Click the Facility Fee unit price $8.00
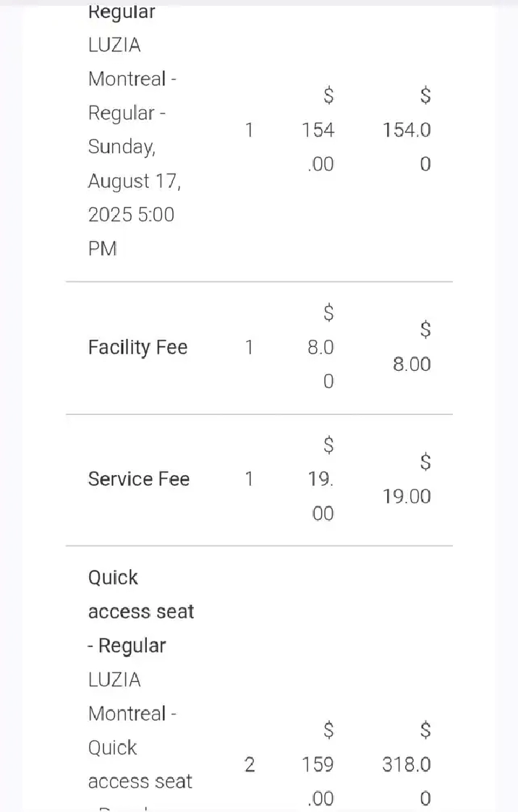The image size is (518, 812). point(320,347)
